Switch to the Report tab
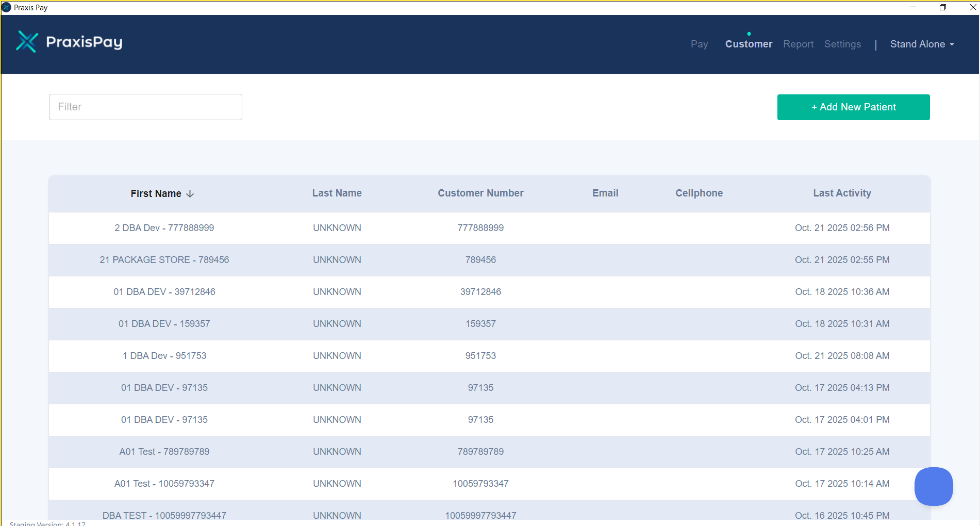 tap(798, 44)
